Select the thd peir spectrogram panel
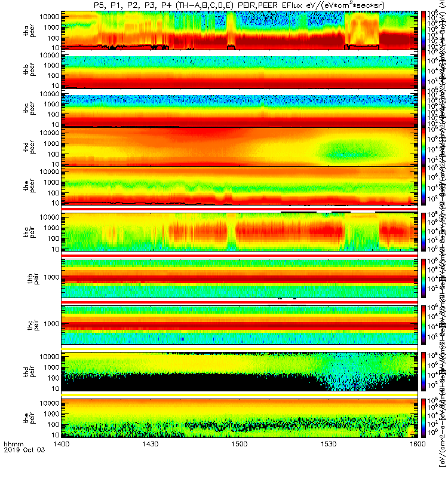The image size is (448, 478). pos(240,372)
